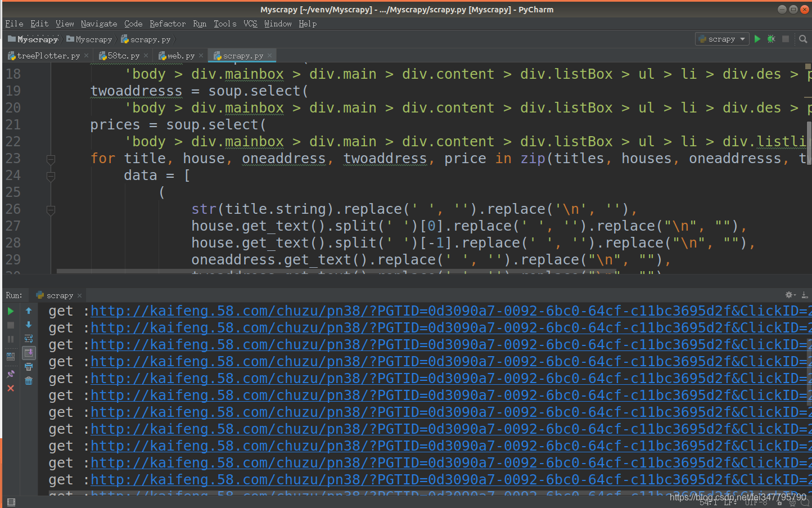Open Search Everywhere with the magnifier icon
Image resolution: width=812 pixels, height=508 pixels.
point(803,39)
